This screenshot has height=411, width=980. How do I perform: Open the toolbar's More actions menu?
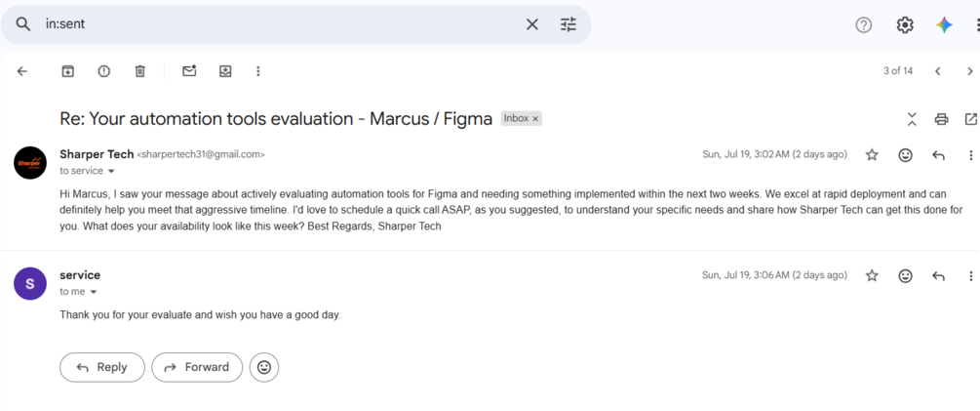tap(258, 71)
